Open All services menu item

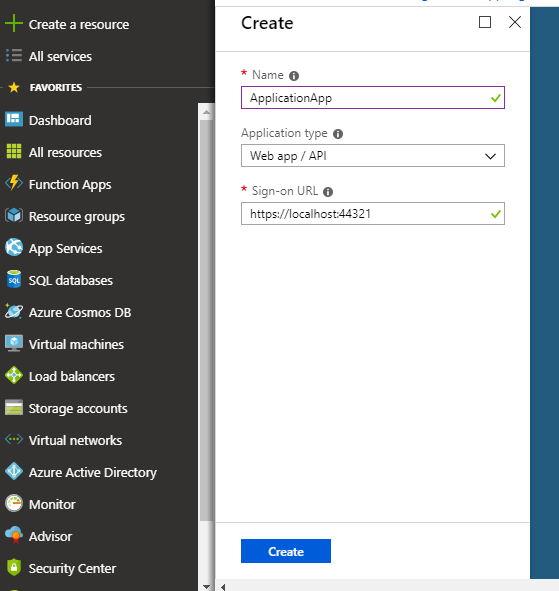click(60, 57)
